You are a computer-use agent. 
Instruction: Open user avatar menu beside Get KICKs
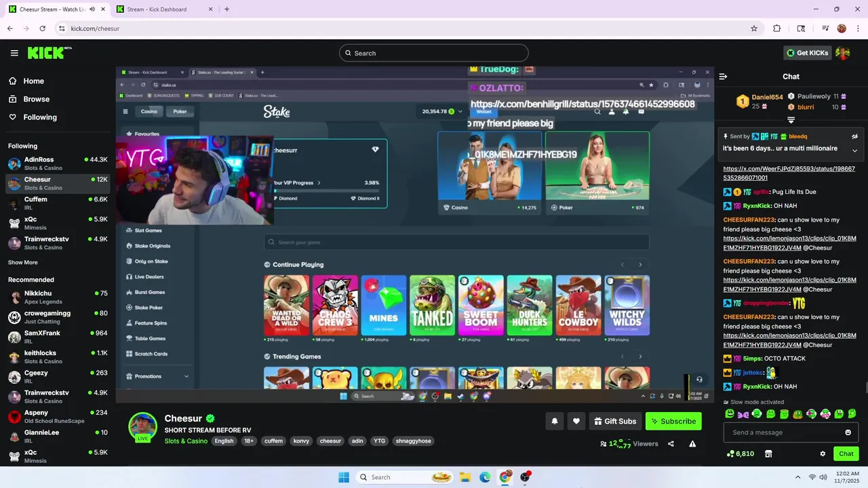point(843,53)
